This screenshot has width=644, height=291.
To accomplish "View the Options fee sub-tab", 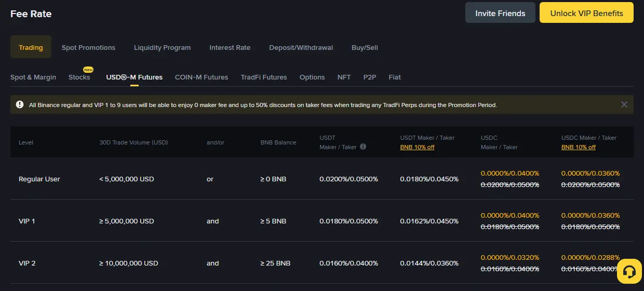I will coord(312,77).
